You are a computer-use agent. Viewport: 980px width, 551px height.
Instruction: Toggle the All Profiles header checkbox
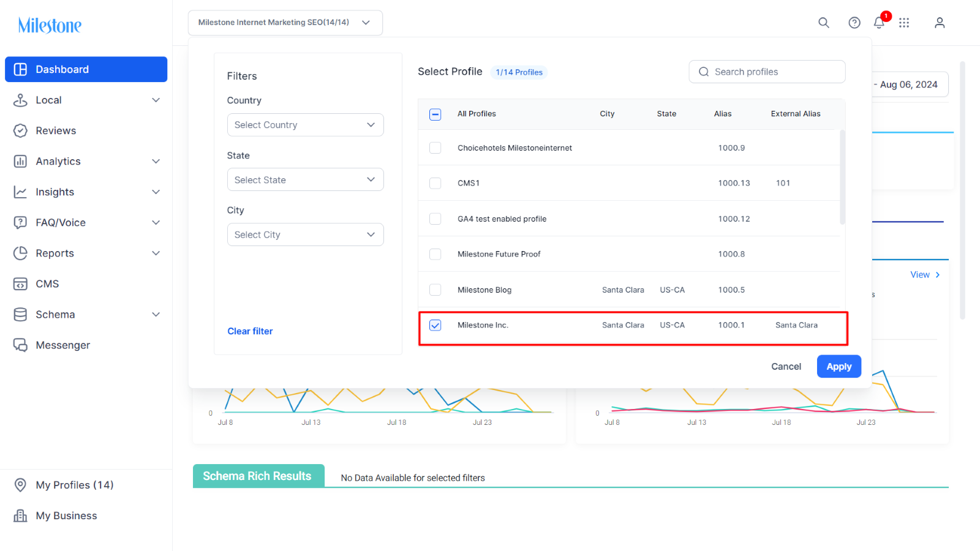435,114
